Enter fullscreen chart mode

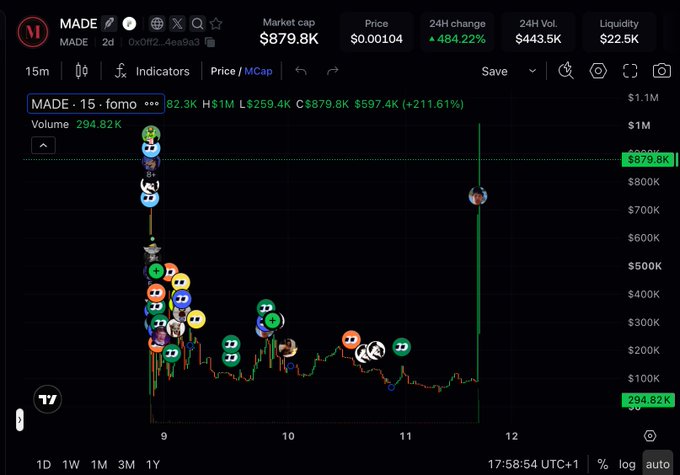pyautogui.click(x=630, y=71)
